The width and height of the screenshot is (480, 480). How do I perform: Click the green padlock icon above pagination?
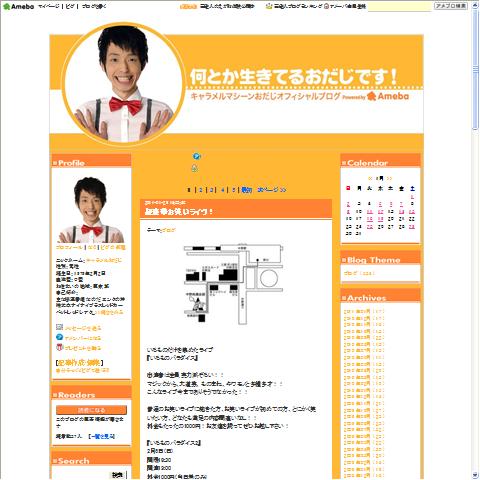pyautogui.click(x=195, y=168)
